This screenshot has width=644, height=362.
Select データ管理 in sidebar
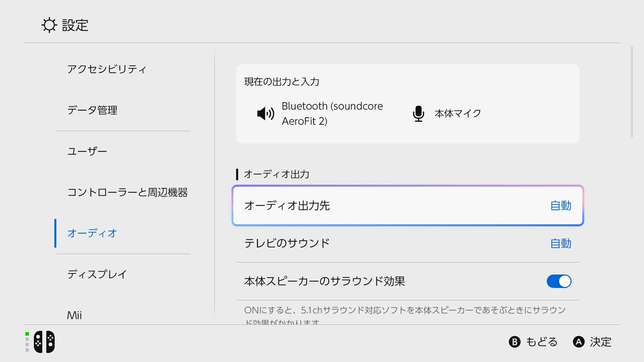pos(92,110)
